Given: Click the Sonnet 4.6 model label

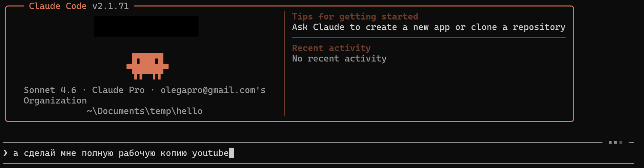Looking at the screenshot, I should click(x=50, y=90).
